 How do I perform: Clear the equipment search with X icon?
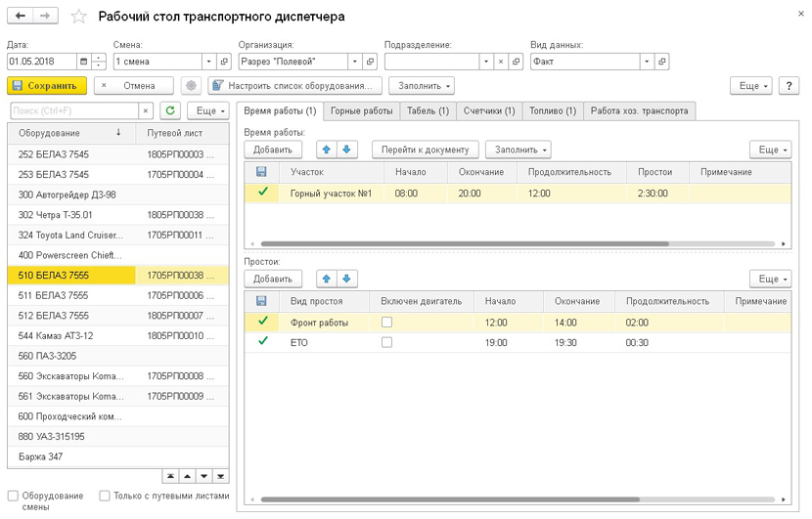[x=146, y=111]
